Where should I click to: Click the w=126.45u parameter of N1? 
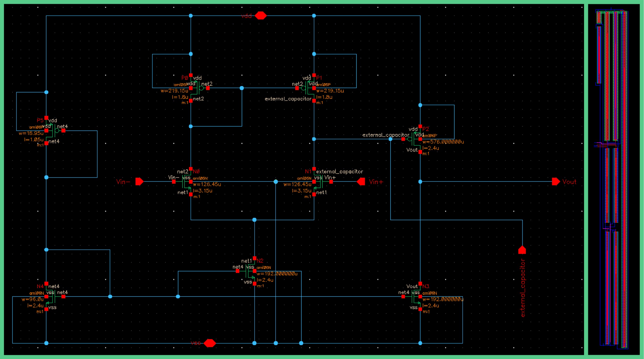(x=298, y=184)
